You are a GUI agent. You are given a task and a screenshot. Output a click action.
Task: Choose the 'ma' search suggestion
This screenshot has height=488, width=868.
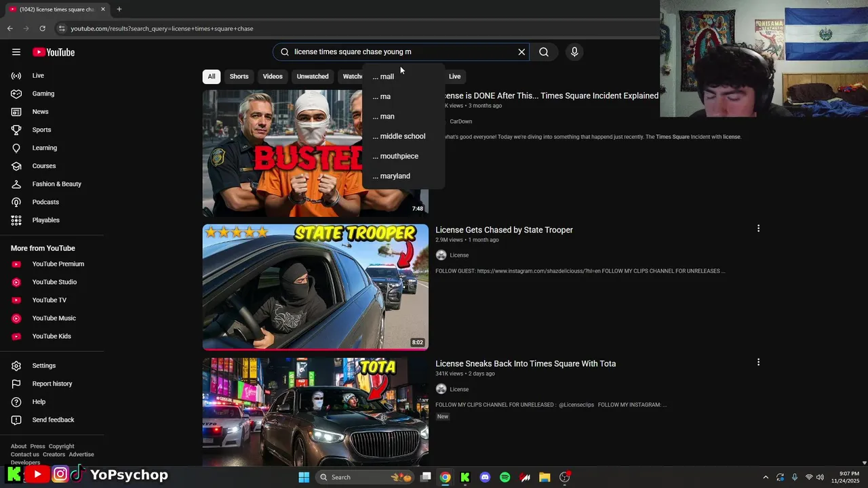pyautogui.click(x=403, y=96)
